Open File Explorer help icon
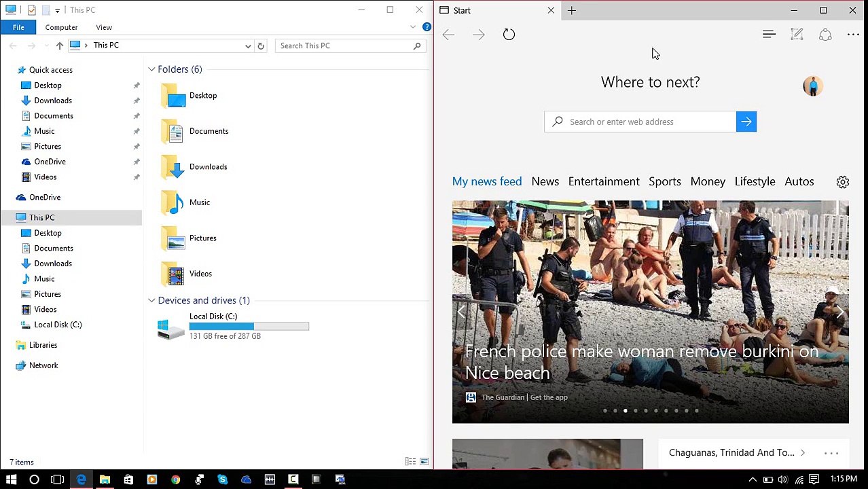This screenshot has width=868, height=489. tap(427, 27)
